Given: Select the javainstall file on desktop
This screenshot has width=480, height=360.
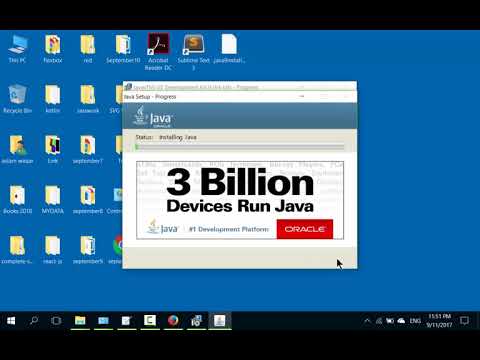Looking at the screenshot, I should 229,49.
